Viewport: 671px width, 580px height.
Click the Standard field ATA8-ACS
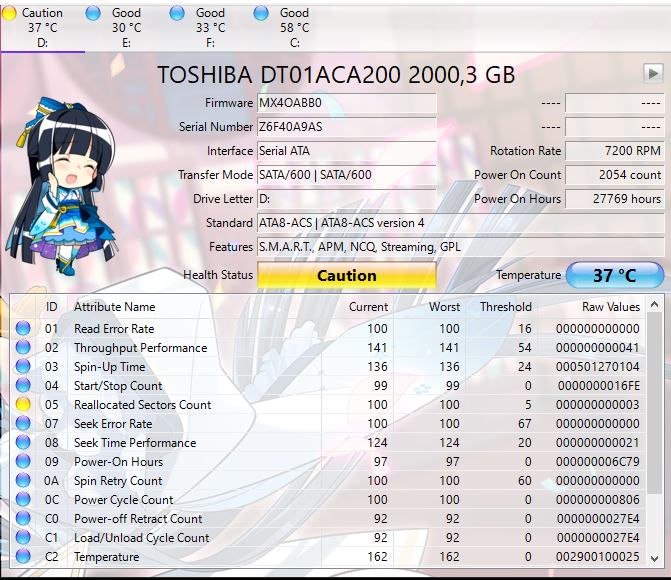tap(460, 223)
